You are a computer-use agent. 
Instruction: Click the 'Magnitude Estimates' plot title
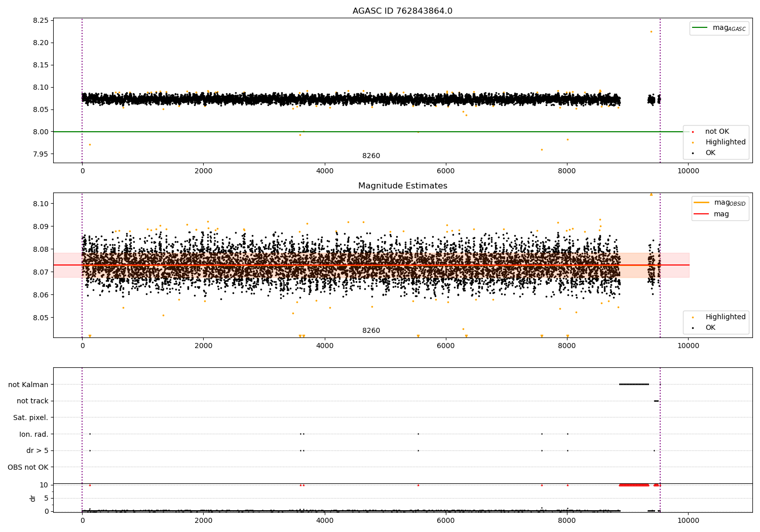[x=402, y=186]
